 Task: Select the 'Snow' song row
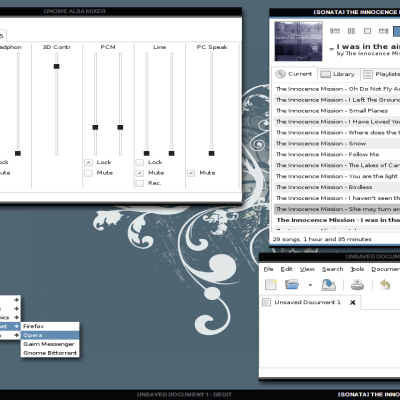337,144
